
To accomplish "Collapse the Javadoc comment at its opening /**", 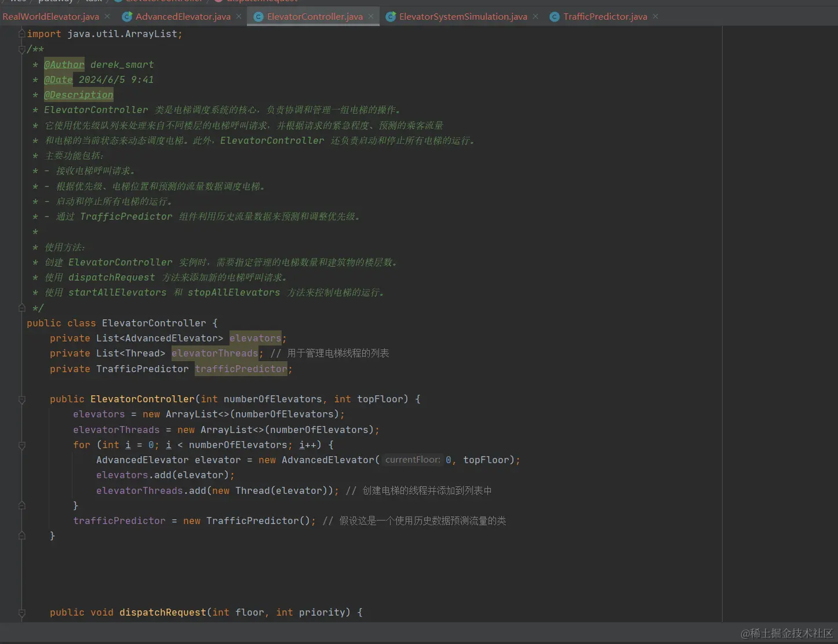I will point(22,49).
